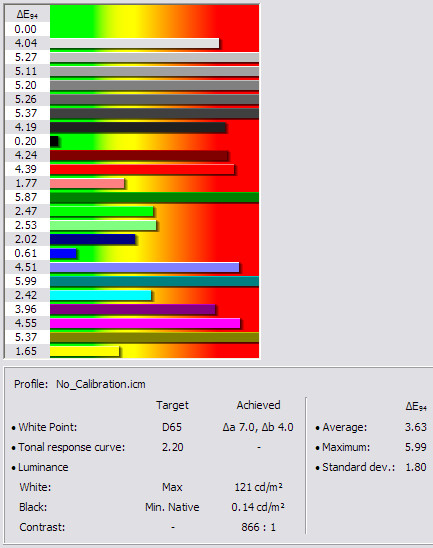
Task: Click the yellow bar for 1.65
Action: [x=84, y=351]
